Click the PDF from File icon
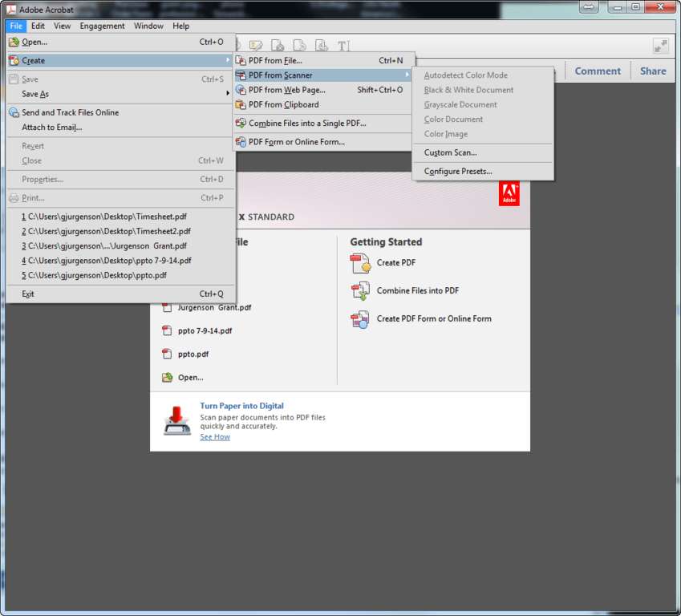The height and width of the screenshot is (616, 681). [x=241, y=60]
